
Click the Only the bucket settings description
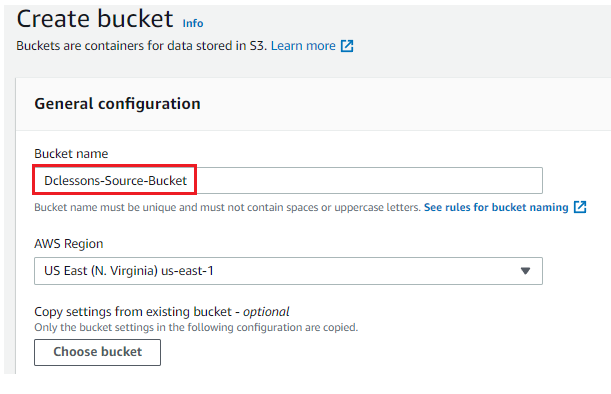click(x=196, y=327)
